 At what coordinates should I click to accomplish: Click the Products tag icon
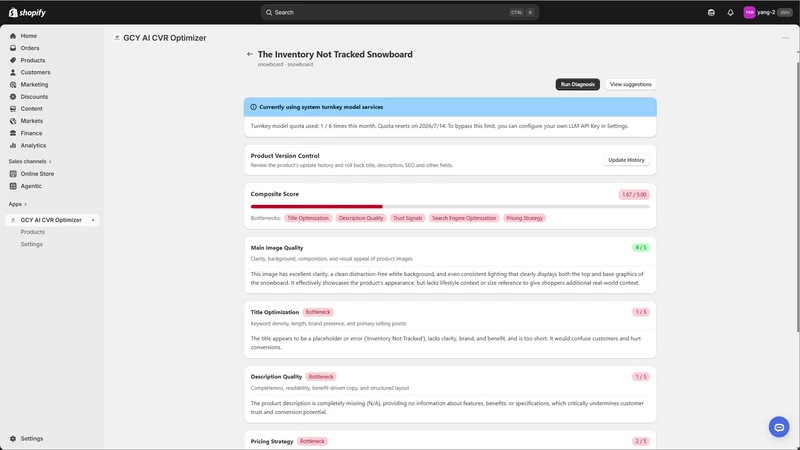13,60
